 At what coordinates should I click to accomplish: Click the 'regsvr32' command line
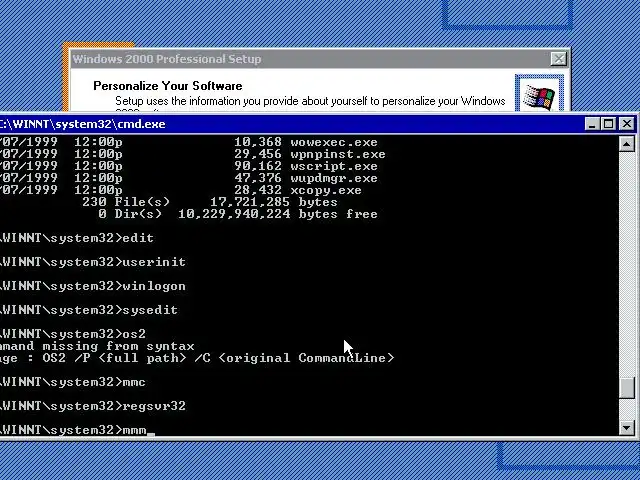coord(93,406)
